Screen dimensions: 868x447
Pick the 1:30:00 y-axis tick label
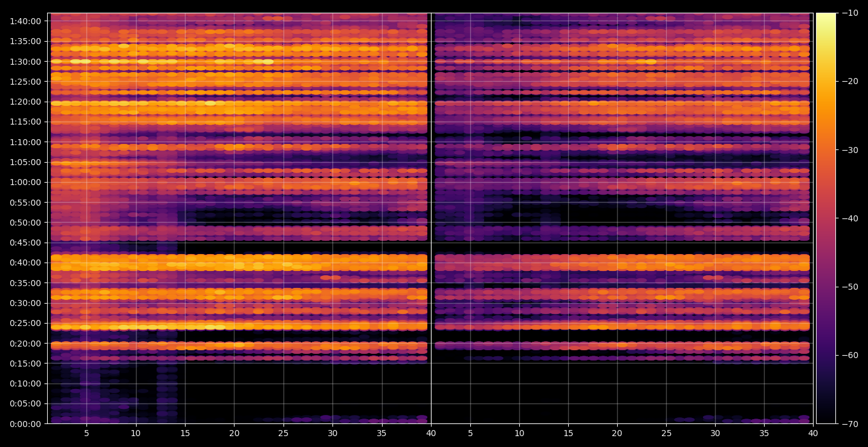click(x=25, y=62)
